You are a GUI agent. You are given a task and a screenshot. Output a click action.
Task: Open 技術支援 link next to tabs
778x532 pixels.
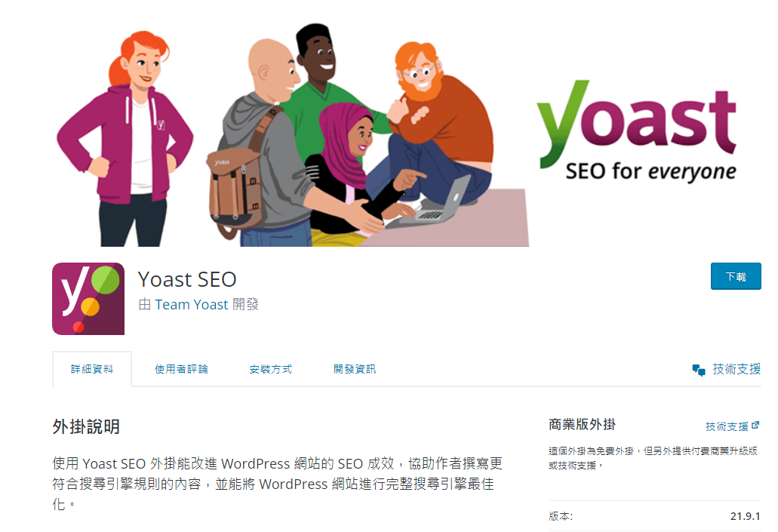tap(736, 369)
